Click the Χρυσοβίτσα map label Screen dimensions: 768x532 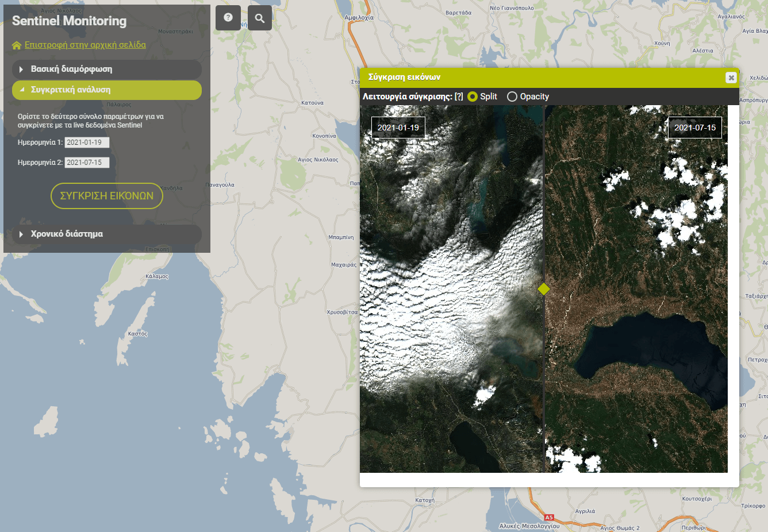(x=342, y=313)
